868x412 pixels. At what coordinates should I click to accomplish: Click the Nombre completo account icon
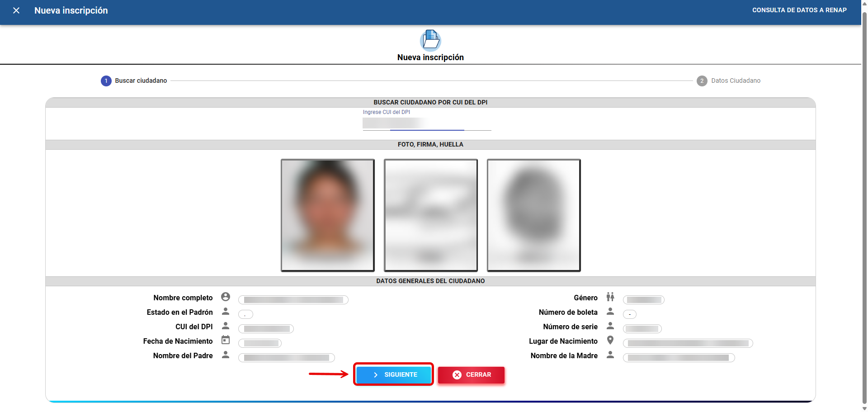tap(226, 297)
